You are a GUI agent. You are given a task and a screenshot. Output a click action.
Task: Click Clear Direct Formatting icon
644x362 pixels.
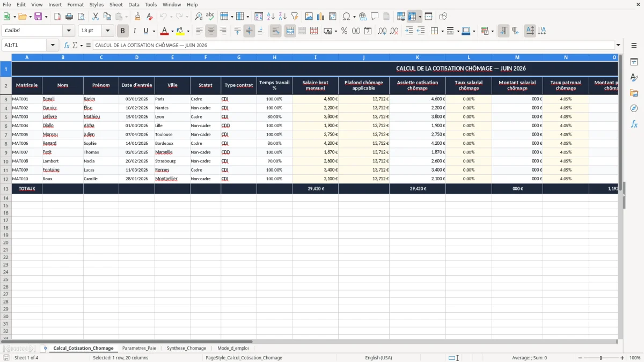pos(150,17)
